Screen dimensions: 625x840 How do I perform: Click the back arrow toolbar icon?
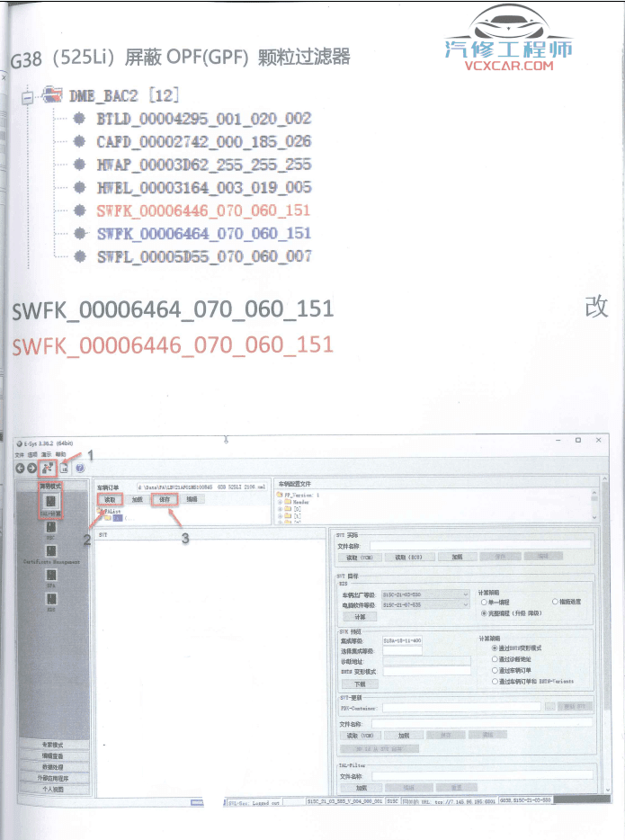pyautogui.click(x=20, y=469)
